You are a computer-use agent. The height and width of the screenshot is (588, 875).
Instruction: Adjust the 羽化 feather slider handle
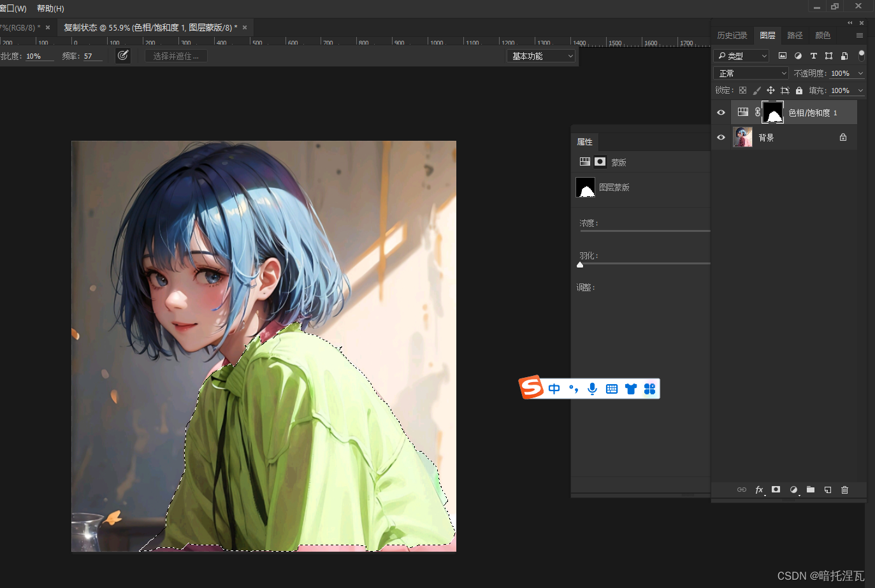(x=580, y=264)
